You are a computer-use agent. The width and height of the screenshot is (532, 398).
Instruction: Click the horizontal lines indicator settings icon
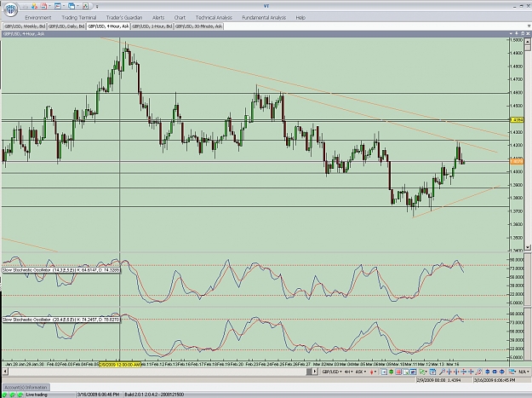click(512, 372)
